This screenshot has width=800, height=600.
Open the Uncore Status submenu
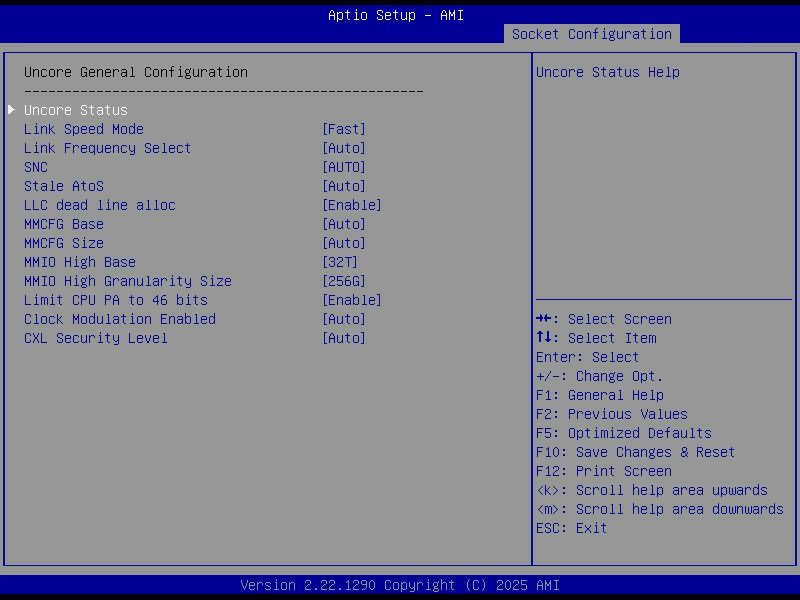point(76,110)
